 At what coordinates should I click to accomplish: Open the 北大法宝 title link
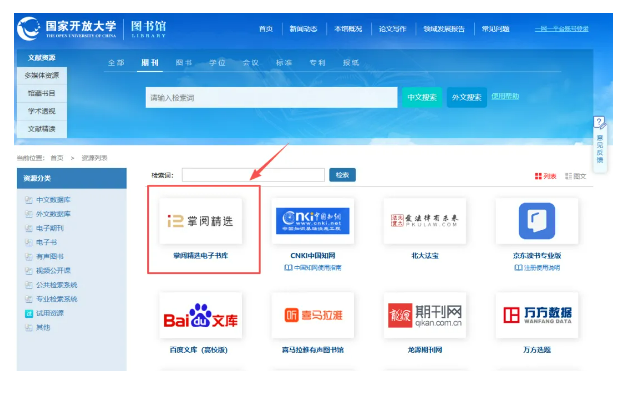[425, 256]
